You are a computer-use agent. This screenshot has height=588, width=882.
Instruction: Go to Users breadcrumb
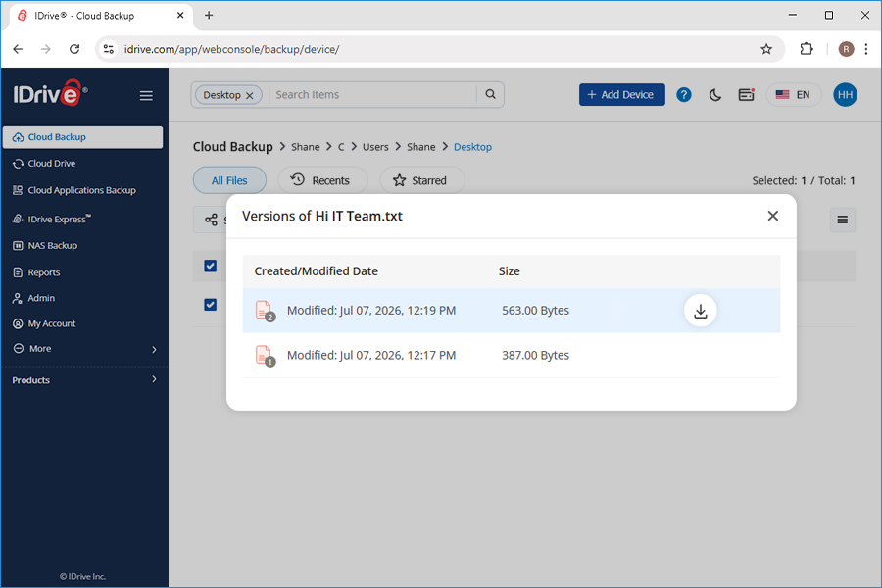tap(375, 147)
